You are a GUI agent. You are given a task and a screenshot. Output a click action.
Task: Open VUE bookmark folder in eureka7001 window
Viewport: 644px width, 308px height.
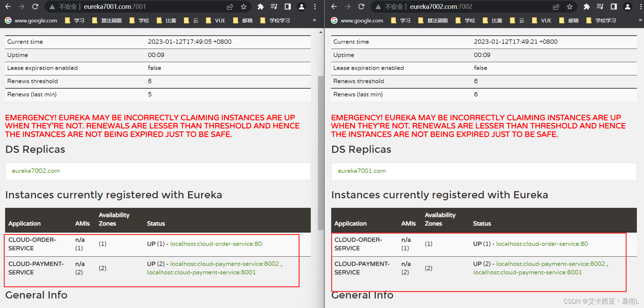point(216,20)
